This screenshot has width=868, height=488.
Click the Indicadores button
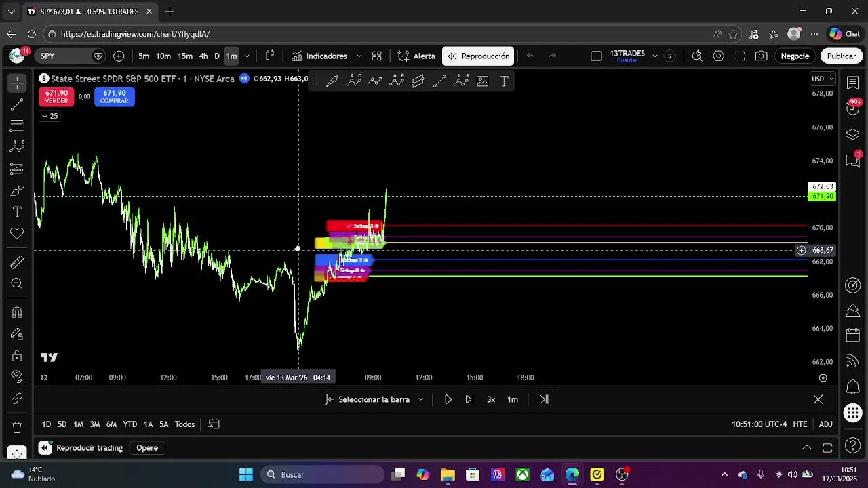coord(319,56)
